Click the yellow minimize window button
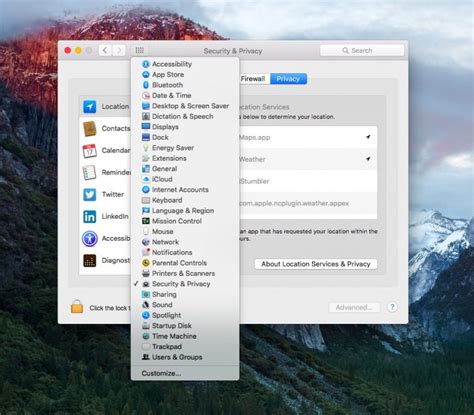Screen dimensions: 474x415 [78, 50]
